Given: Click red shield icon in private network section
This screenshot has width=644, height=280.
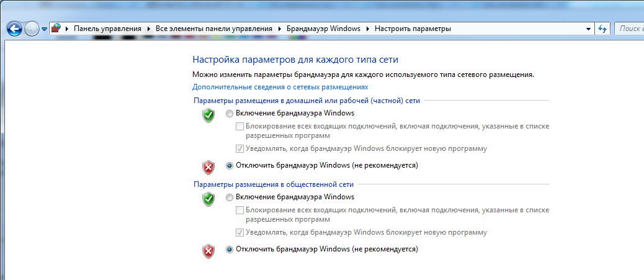Looking at the screenshot, I should pyautogui.click(x=208, y=168).
